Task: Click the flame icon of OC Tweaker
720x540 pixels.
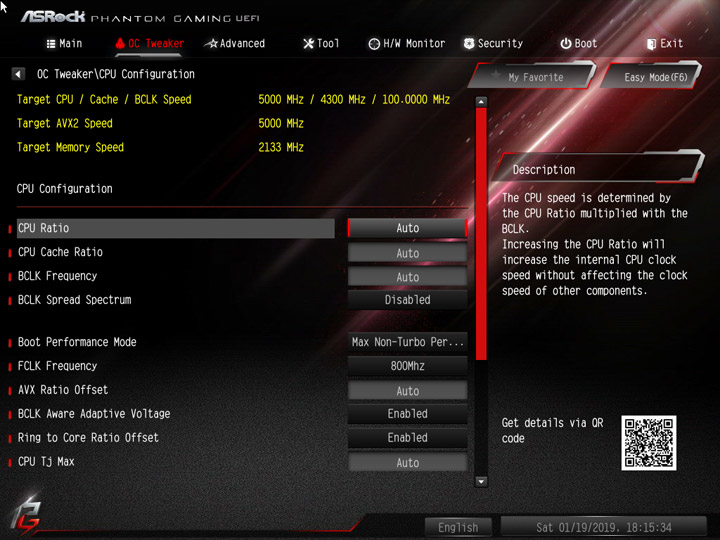Action: (x=120, y=44)
